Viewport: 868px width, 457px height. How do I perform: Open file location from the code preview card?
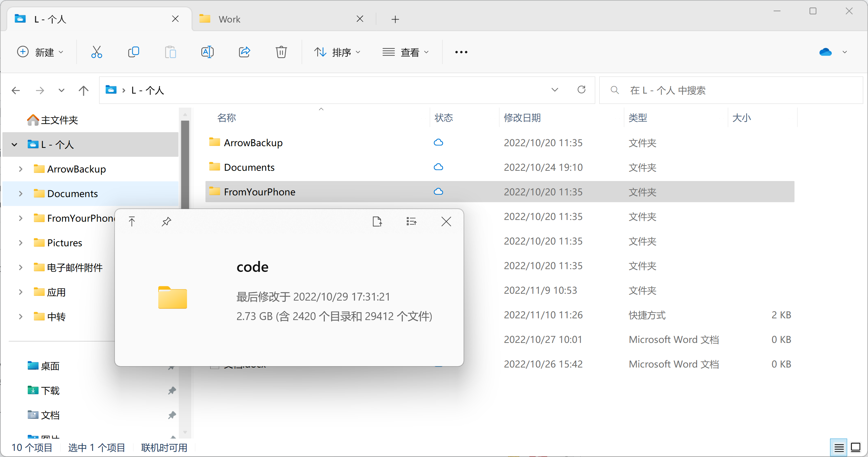point(377,221)
